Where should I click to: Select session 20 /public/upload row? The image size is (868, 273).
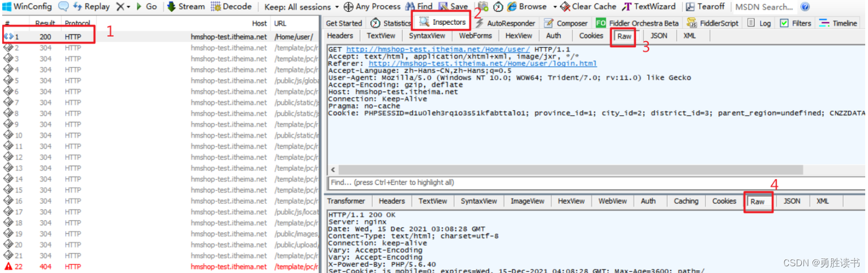(x=160, y=245)
